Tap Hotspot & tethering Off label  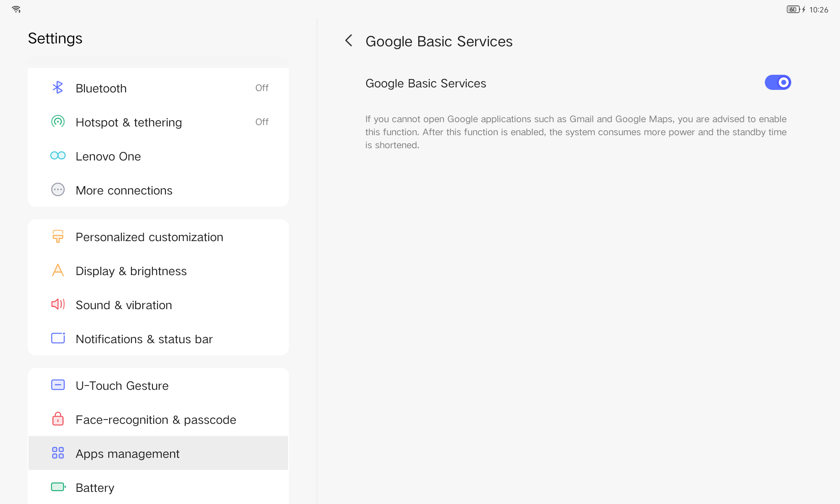click(262, 122)
